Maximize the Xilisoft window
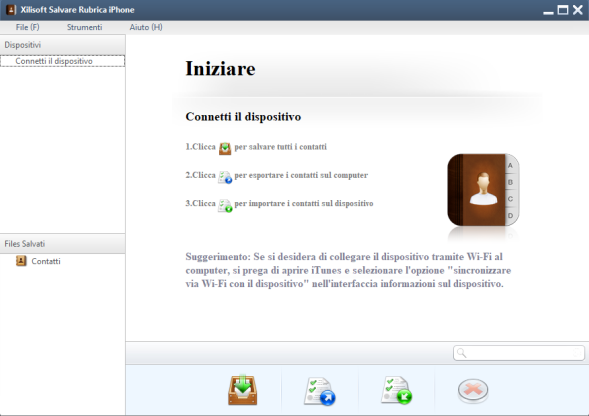This screenshot has height=416, width=589. point(563,10)
